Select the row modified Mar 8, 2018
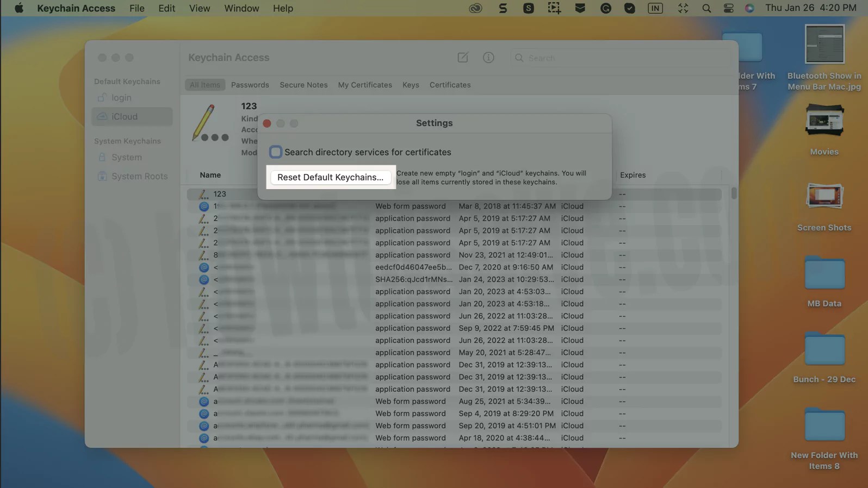This screenshot has width=868, height=488. coord(454,207)
